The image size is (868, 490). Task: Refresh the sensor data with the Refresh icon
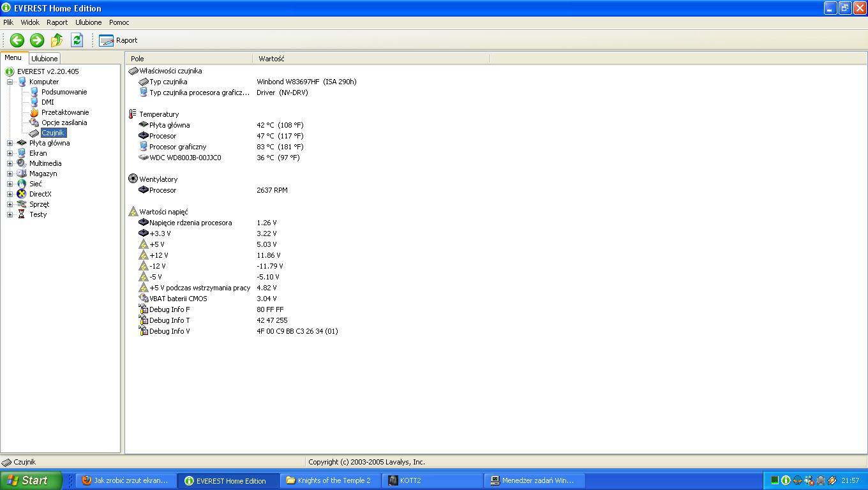click(x=77, y=40)
